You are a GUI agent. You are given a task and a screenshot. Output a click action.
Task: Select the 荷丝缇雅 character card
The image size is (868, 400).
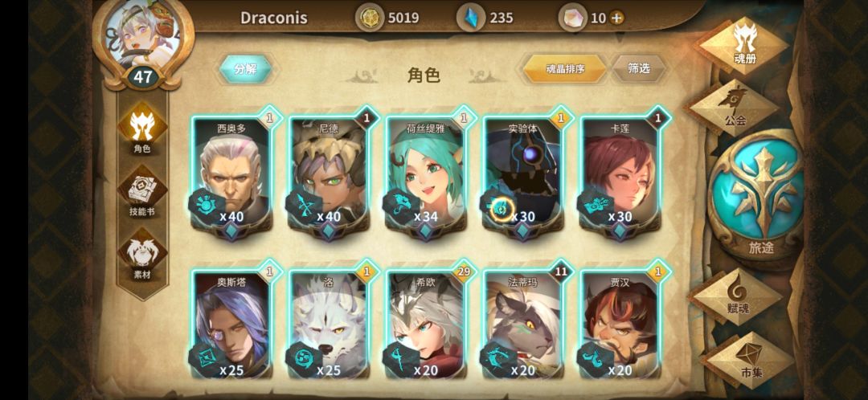click(x=426, y=174)
